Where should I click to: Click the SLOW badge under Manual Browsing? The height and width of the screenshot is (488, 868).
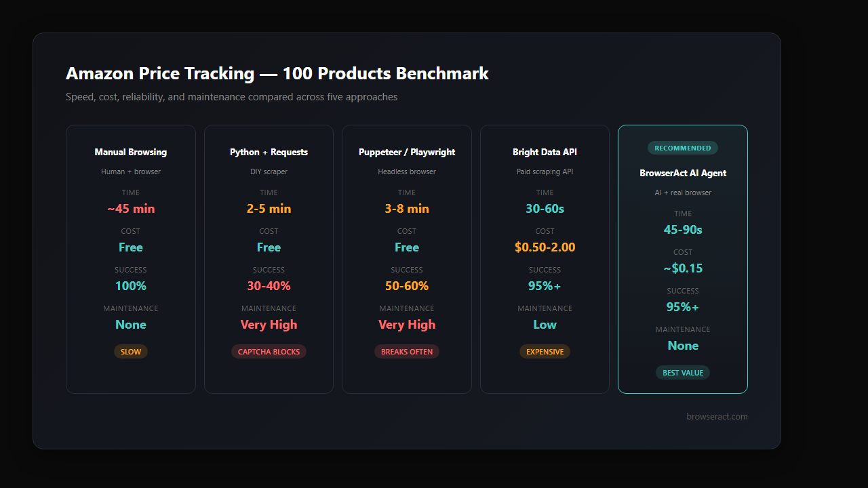point(130,351)
